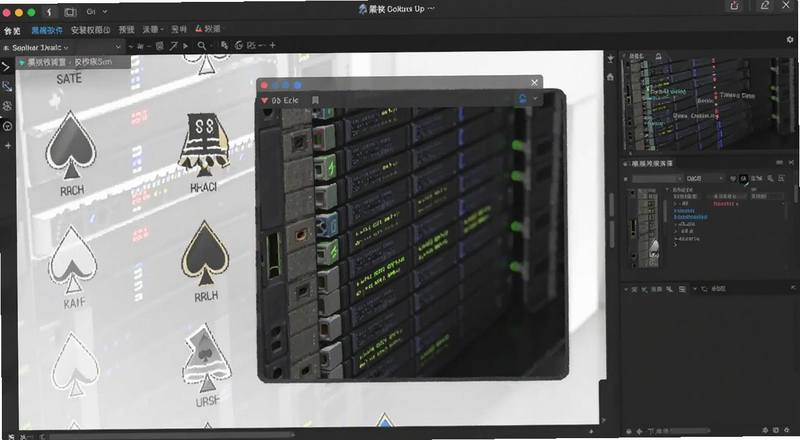Screen dimensions: 800x440
Task: Click the frame/crop icon in toolbar
Action: click(x=159, y=46)
